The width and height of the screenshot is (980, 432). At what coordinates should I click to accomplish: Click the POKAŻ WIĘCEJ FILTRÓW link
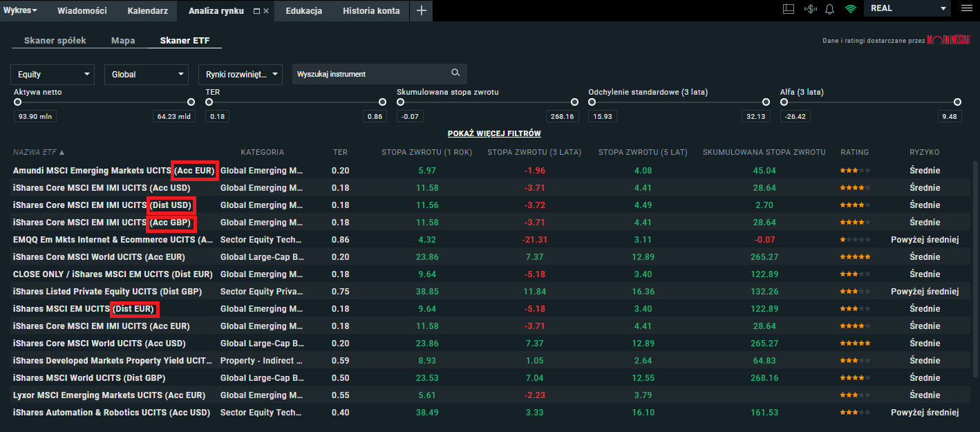pyautogui.click(x=494, y=133)
